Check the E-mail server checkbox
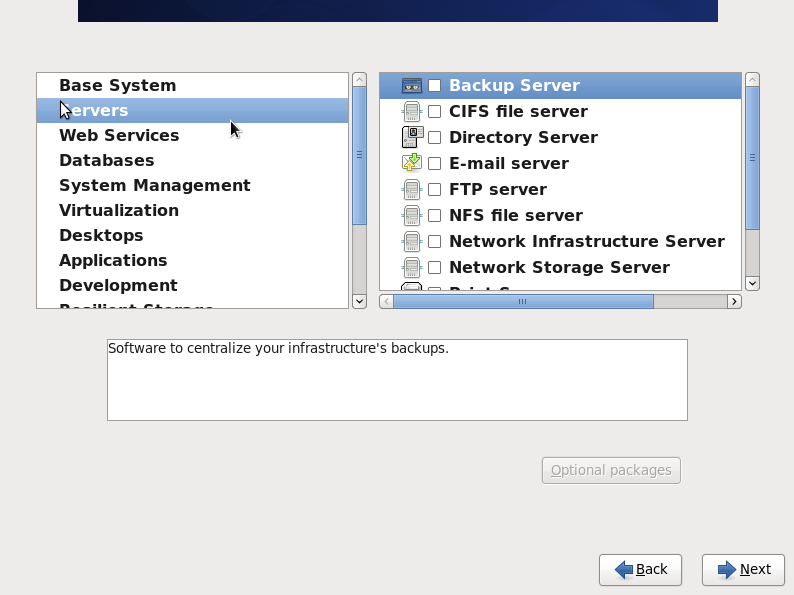The width and height of the screenshot is (794, 595). click(435, 164)
